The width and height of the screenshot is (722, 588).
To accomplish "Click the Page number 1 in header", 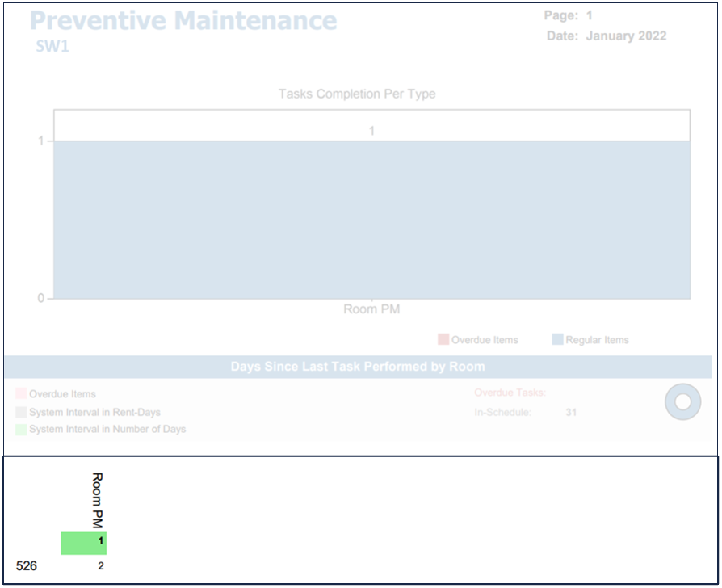I will point(590,15).
